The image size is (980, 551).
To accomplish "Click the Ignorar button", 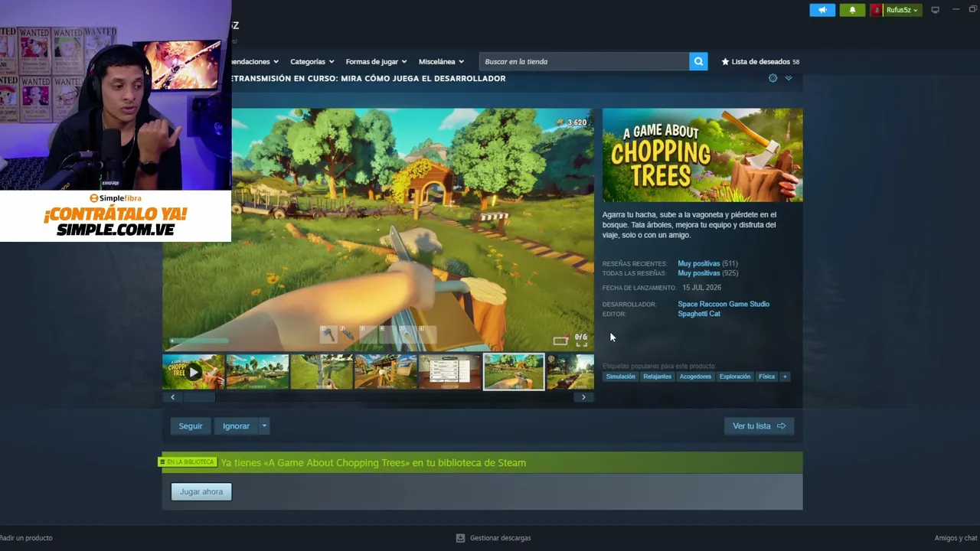I will (x=236, y=426).
